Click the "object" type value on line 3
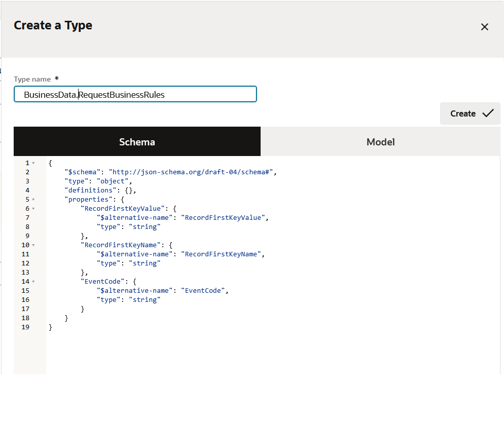 click(x=113, y=181)
